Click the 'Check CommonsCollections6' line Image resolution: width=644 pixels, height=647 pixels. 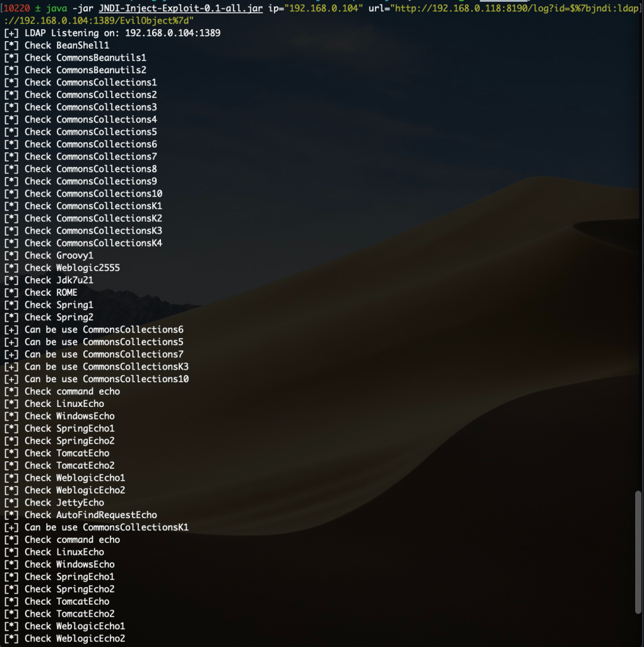(80, 145)
